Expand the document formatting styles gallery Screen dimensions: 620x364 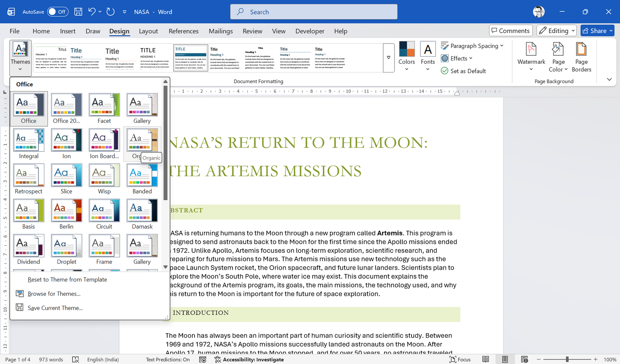389,57
